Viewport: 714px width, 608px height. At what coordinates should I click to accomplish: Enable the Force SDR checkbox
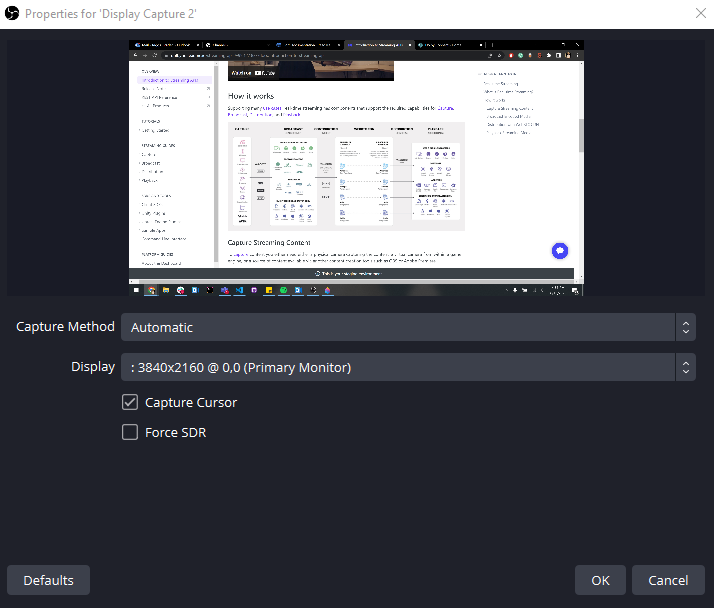[x=130, y=432]
